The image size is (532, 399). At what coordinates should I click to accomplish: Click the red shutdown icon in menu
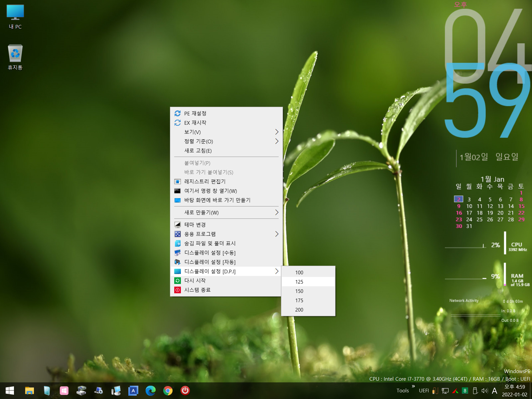178,290
